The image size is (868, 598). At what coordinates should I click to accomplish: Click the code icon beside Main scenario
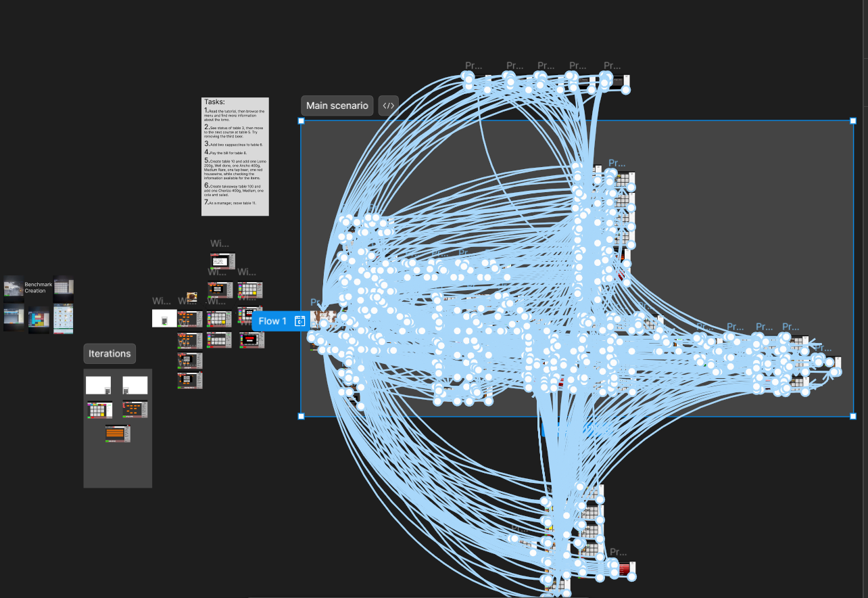tap(388, 106)
